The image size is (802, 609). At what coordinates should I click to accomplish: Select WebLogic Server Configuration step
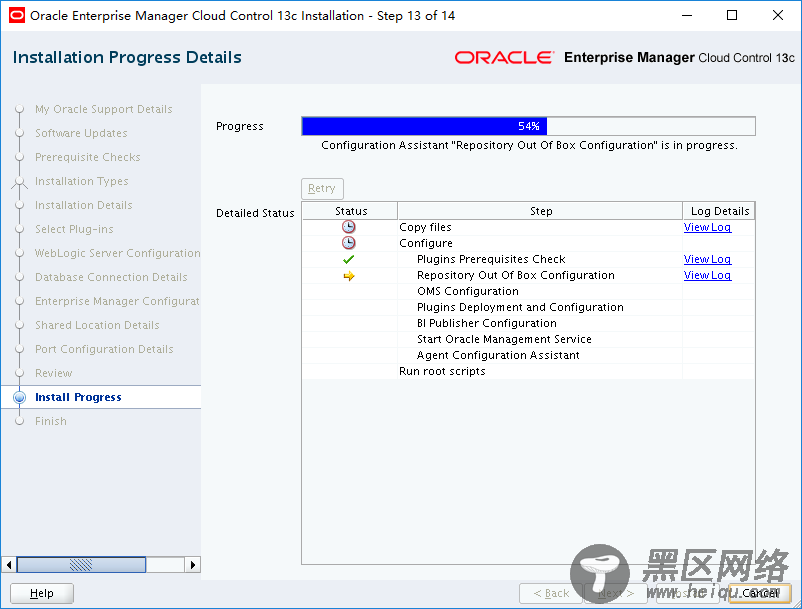(118, 253)
